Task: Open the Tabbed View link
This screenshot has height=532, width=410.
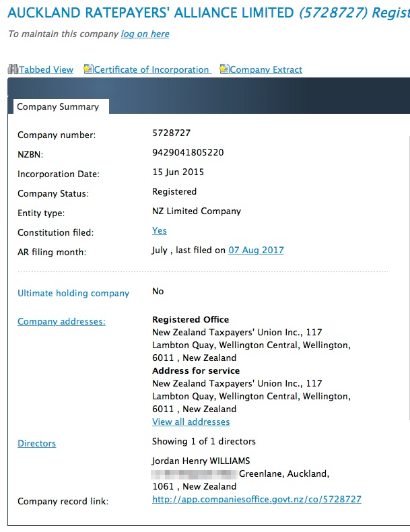Action: (x=46, y=69)
